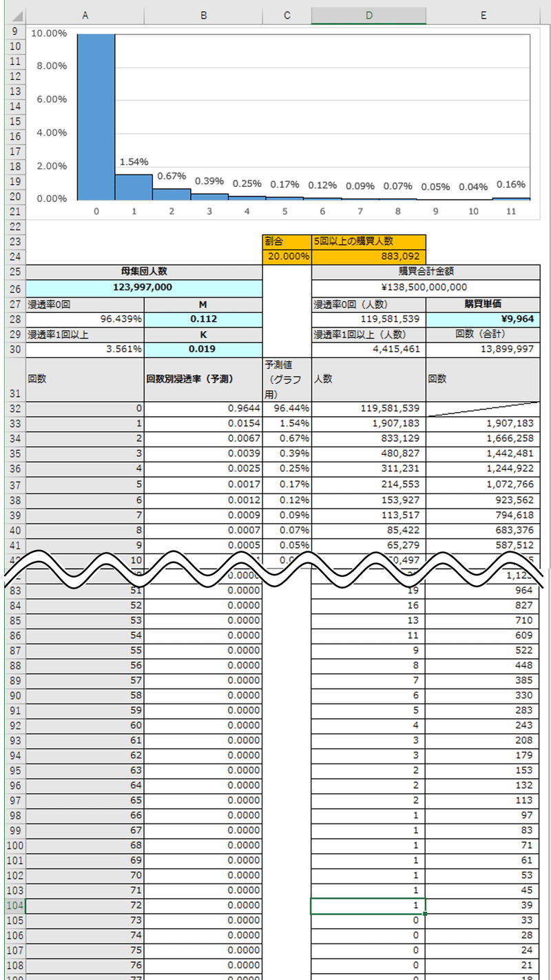
Task: Select row 104 header
Action: pyautogui.click(x=14, y=905)
